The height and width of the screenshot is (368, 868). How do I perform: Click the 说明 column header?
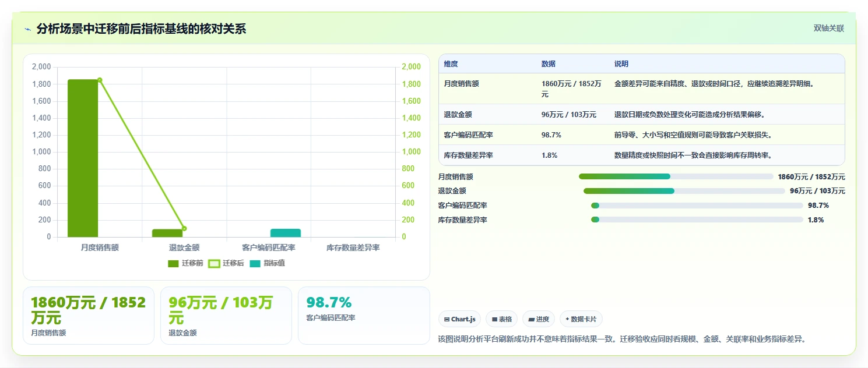pyautogui.click(x=621, y=64)
